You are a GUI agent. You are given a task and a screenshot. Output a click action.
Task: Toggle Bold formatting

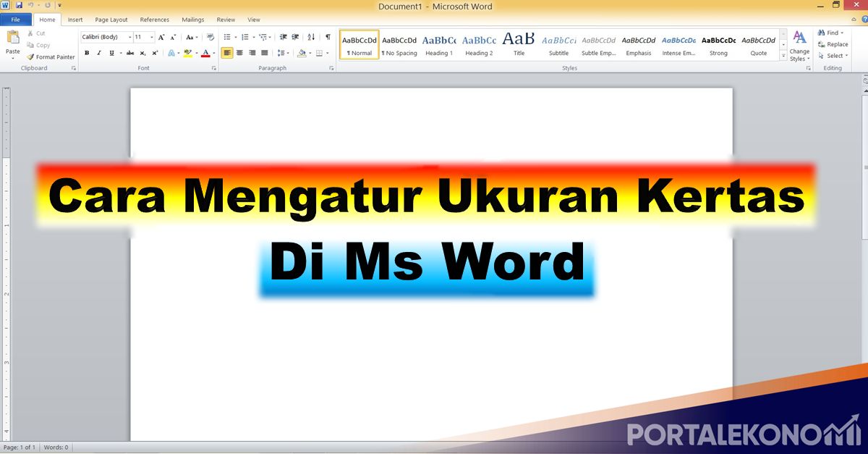[87, 53]
